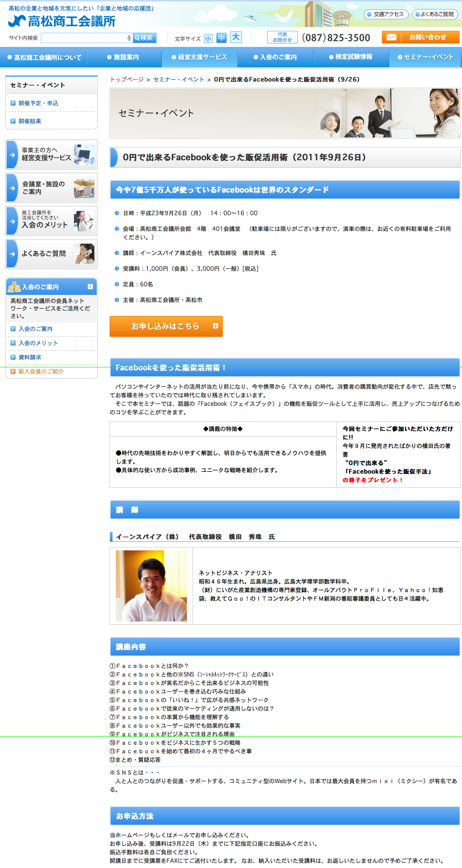
Task: Click circle icon on 交通アクセス button
Action: (x=370, y=14)
